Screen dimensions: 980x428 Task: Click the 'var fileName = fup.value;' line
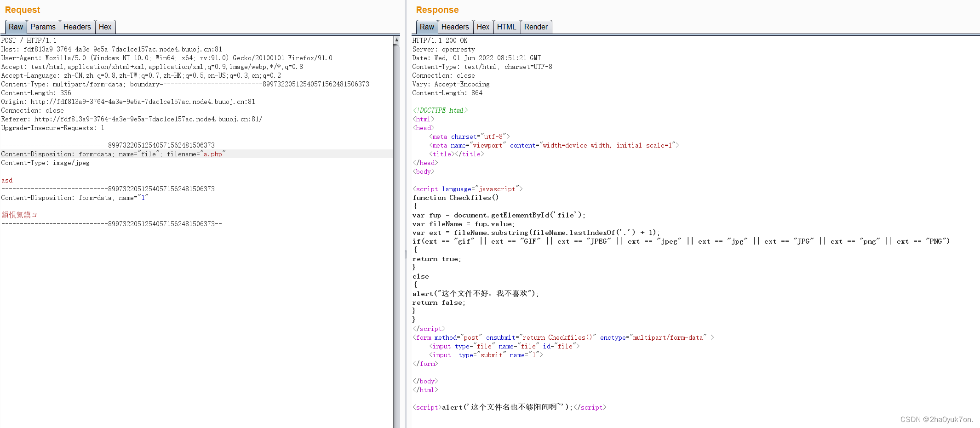click(x=464, y=224)
